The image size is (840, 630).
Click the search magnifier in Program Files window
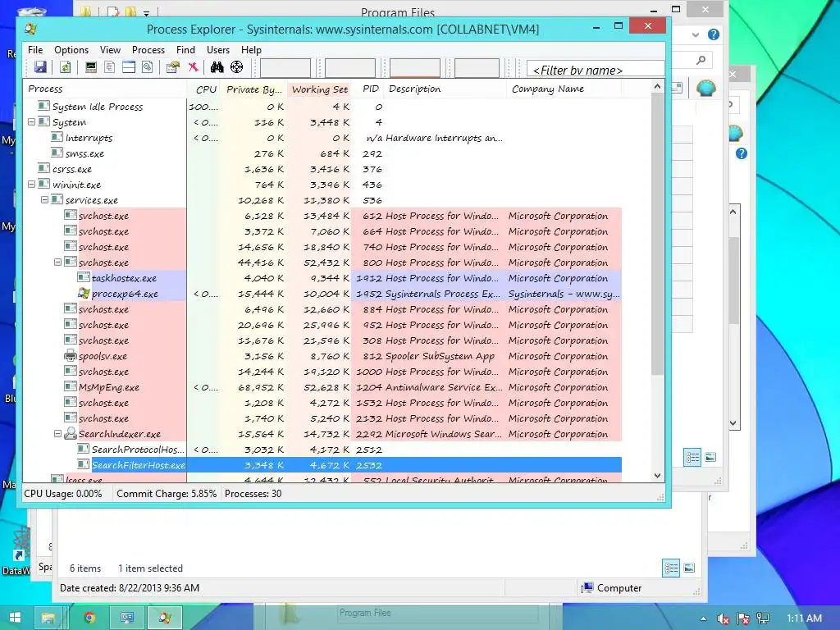pos(701,60)
